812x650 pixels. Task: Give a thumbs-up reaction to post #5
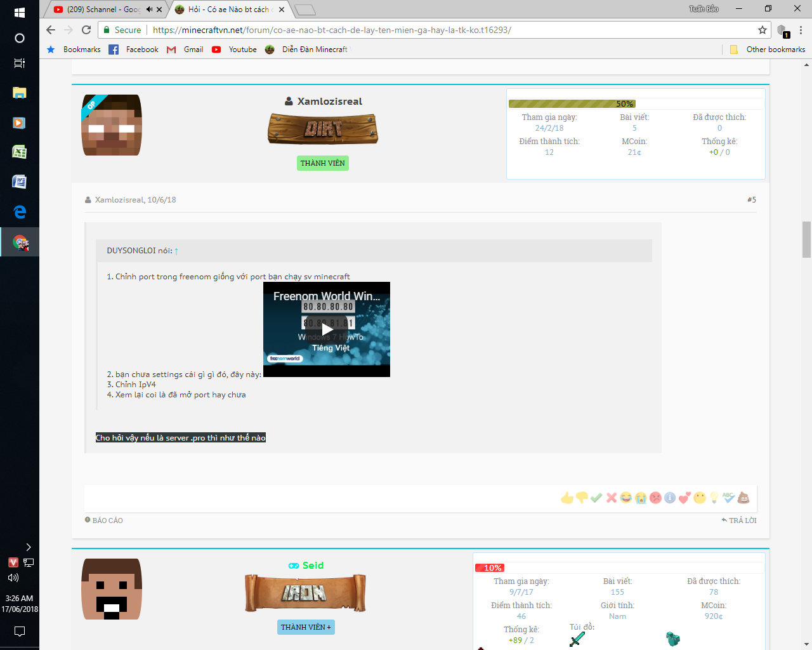[567, 498]
